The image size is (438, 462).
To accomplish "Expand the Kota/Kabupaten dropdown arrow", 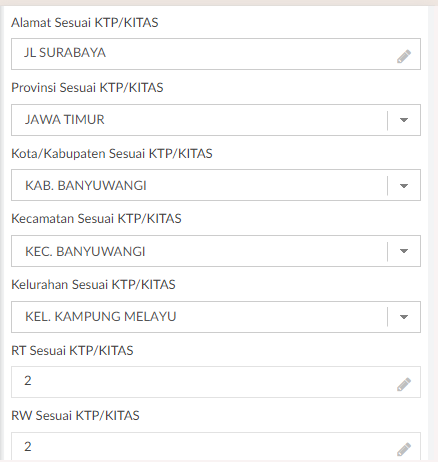I will point(404,186).
